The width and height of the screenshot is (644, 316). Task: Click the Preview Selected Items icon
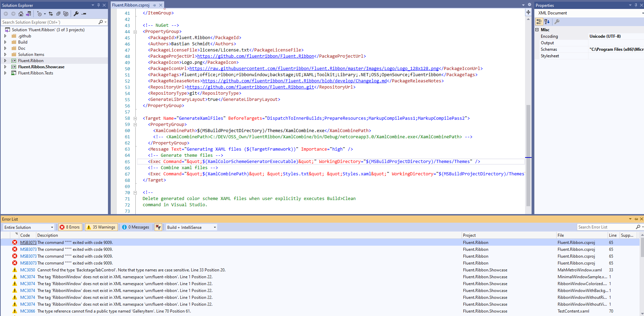click(66, 14)
